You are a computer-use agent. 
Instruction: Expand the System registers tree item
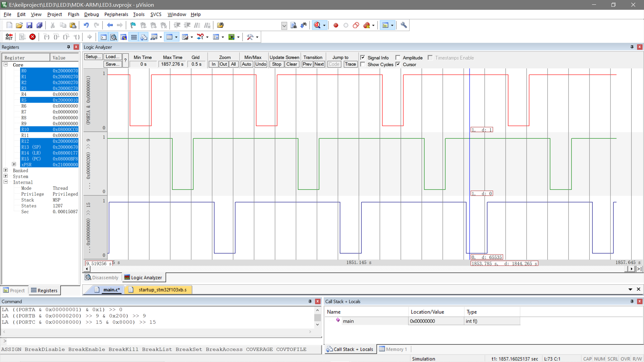(6, 176)
